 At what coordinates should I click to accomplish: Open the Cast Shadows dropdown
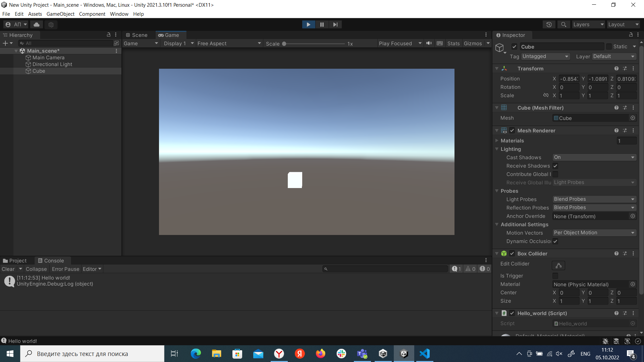[x=594, y=157]
